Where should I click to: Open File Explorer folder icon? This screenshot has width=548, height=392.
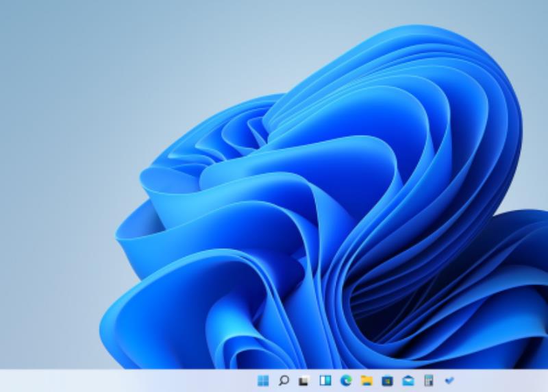pos(366,380)
